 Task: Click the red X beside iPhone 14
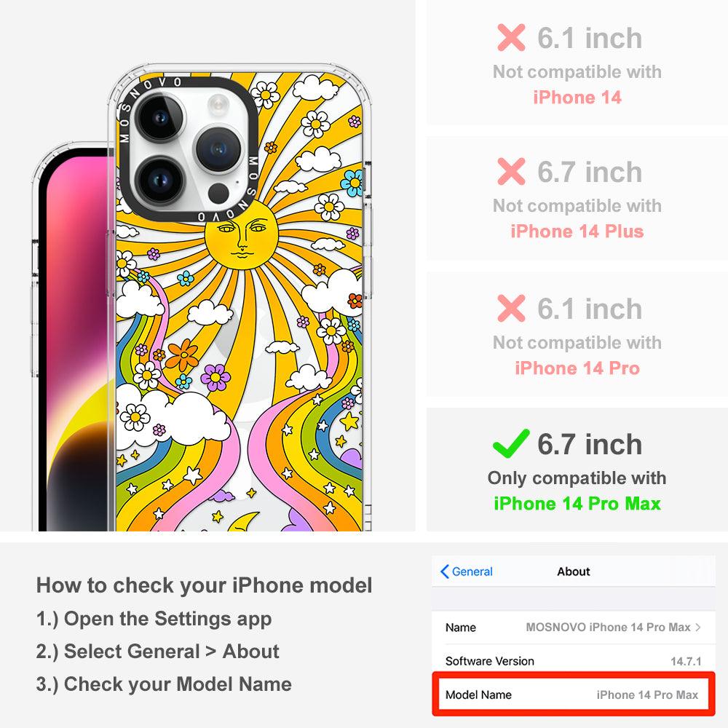[511, 38]
